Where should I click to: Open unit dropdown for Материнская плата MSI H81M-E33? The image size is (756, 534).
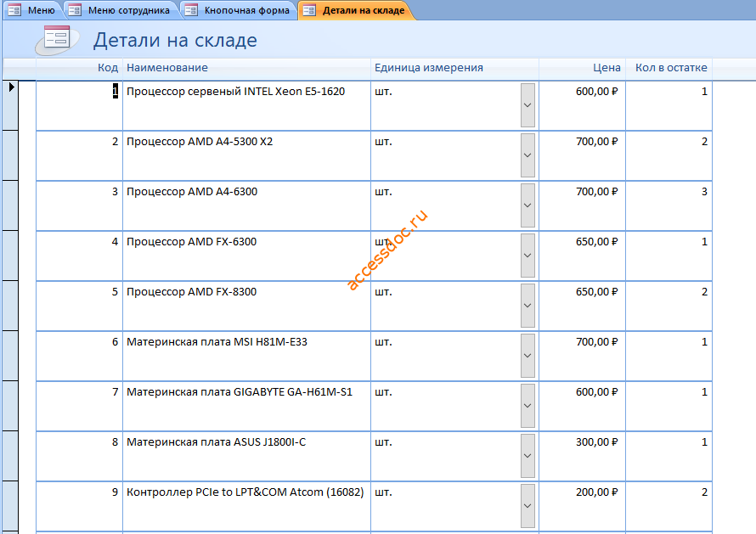[x=528, y=356]
